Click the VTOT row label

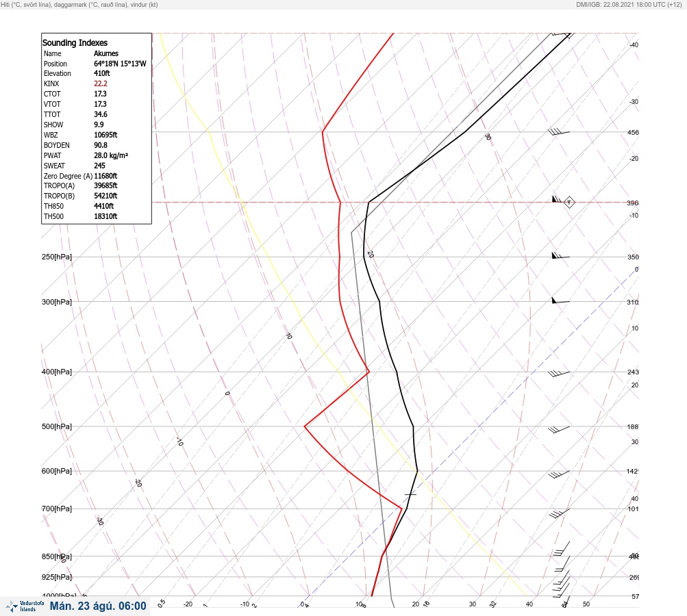pos(52,104)
